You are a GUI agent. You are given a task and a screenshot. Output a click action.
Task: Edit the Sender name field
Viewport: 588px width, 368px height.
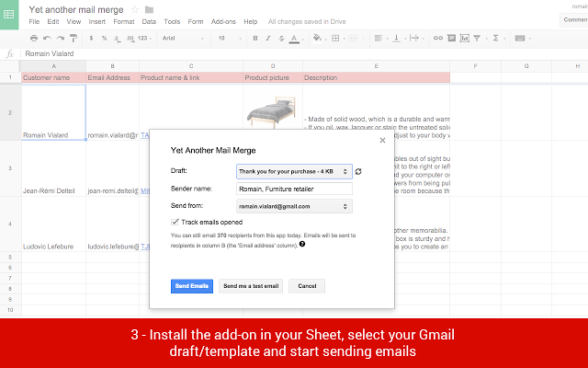(x=294, y=189)
